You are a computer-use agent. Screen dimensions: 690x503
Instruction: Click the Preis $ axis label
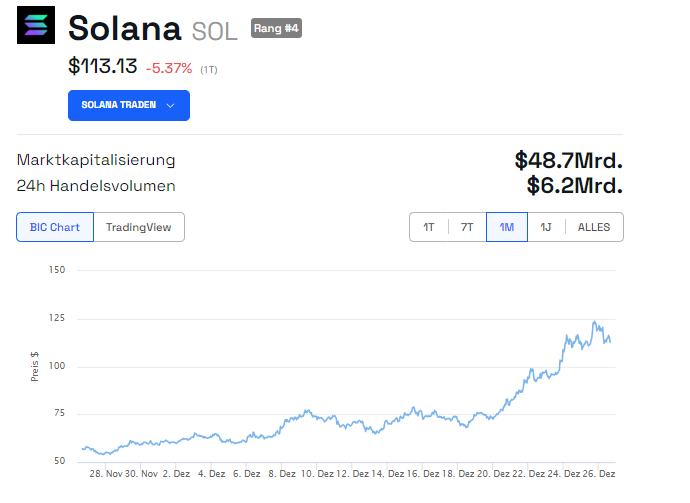(x=34, y=365)
